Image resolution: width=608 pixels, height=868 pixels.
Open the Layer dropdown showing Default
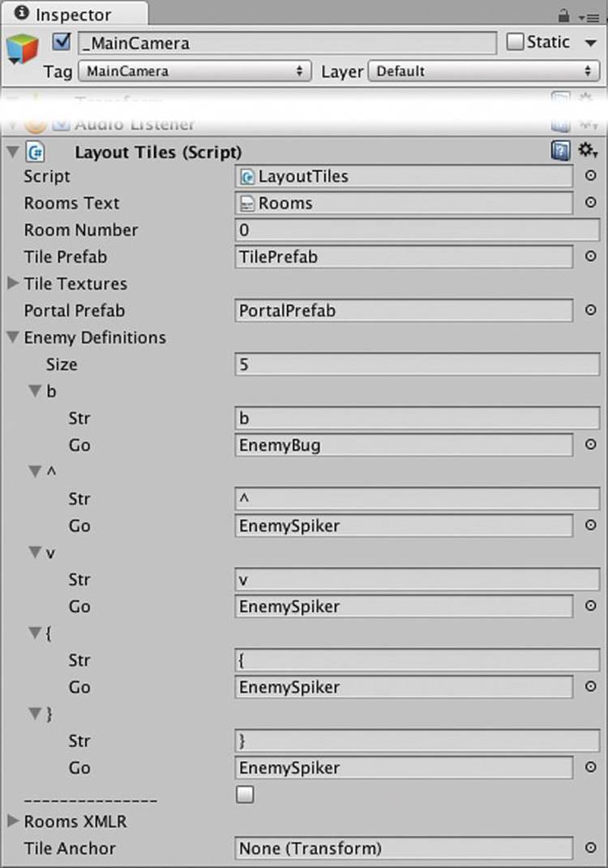coord(484,71)
